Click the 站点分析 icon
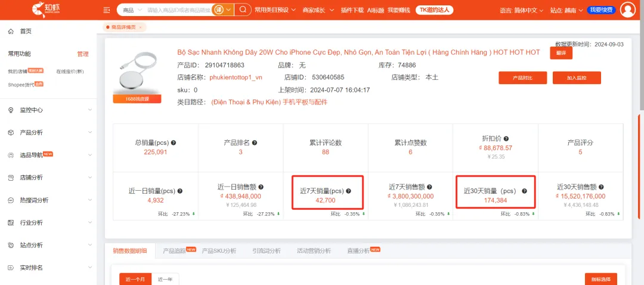The height and width of the screenshot is (285, 644). coord(11,245)
